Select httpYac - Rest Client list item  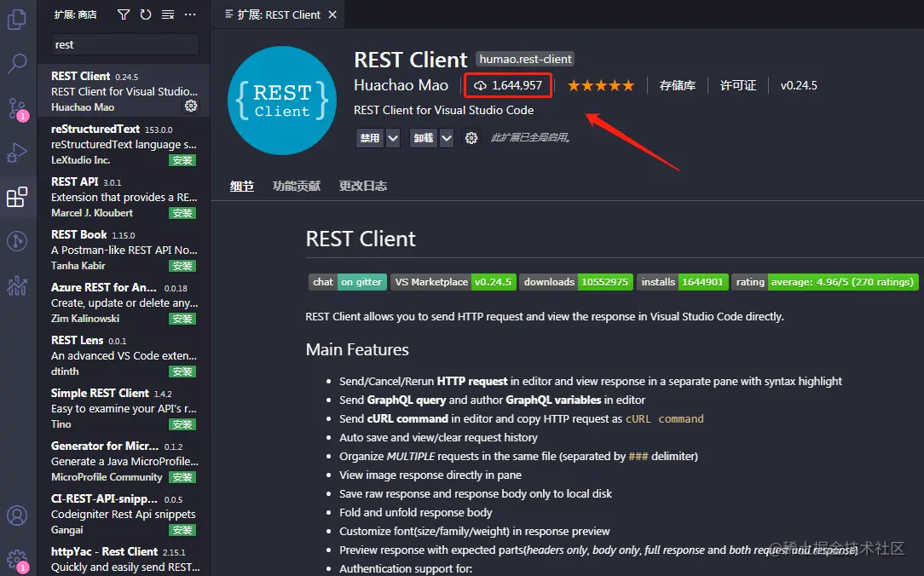[124, 560]
